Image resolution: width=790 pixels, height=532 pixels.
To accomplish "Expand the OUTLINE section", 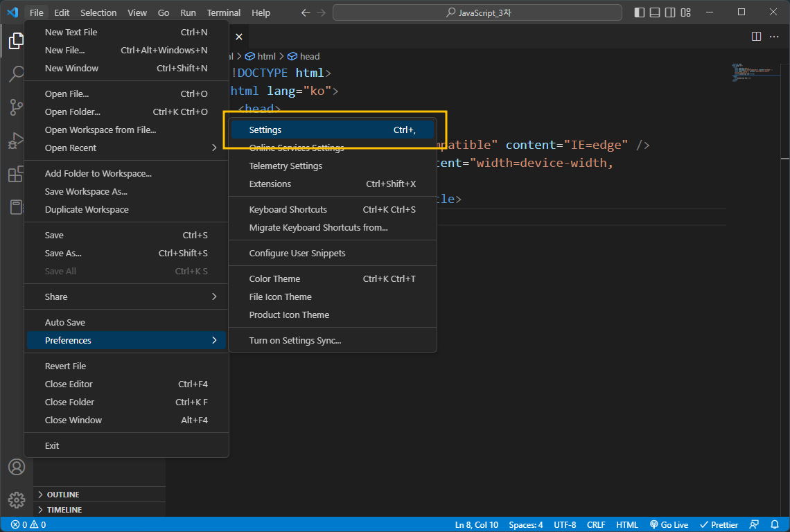I will click(99, 495).
